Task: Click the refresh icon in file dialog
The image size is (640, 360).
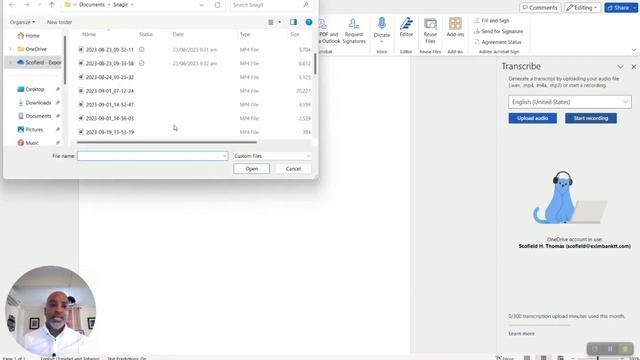Action: [217, 5]
